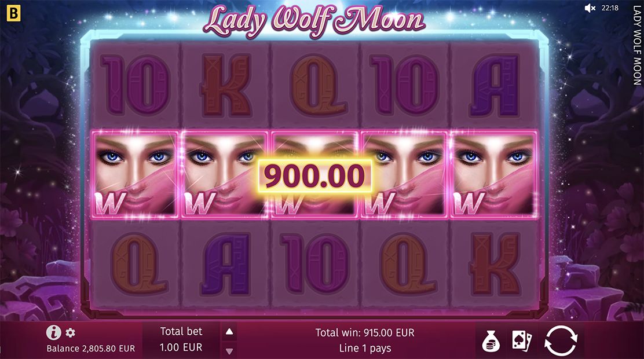Click the Total win 915.00 EUR label
The width and height of the screenshot is (644, 359).
click(x=365, y=332)
